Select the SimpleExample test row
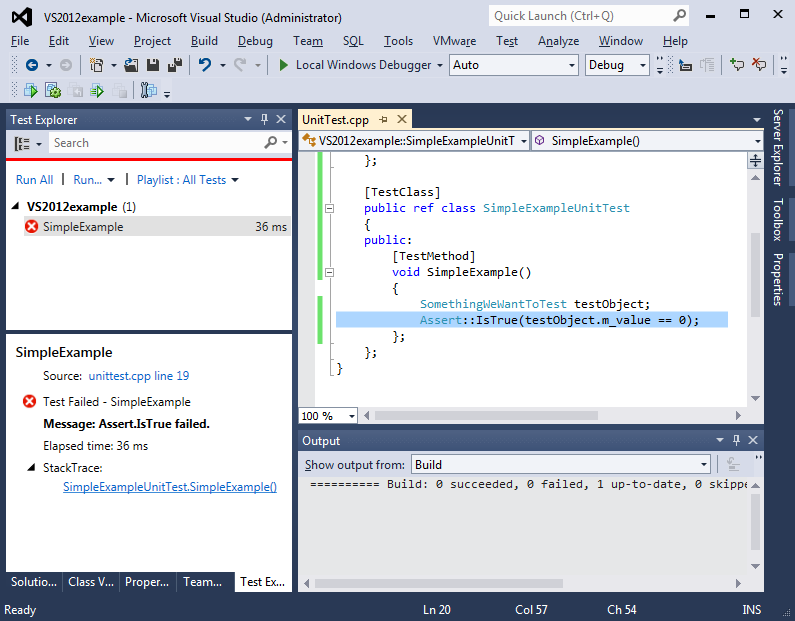The height and width of the screenshot is (621, 795). 157,227
